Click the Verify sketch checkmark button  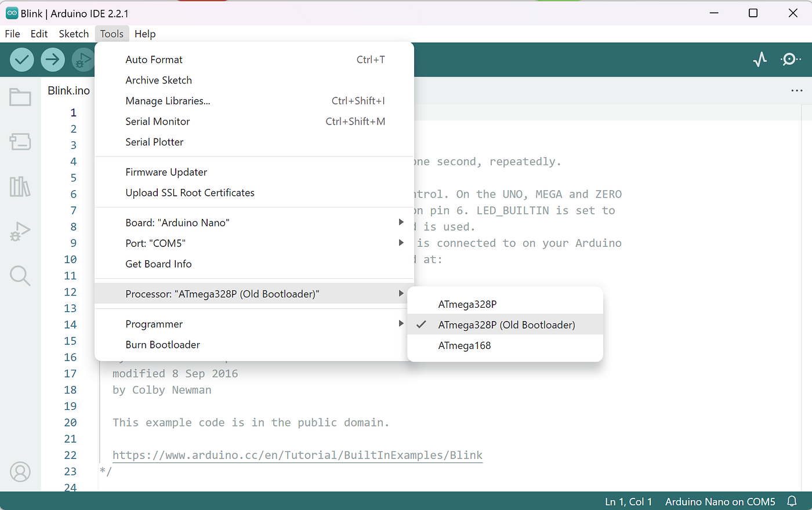tap(22, 59)
